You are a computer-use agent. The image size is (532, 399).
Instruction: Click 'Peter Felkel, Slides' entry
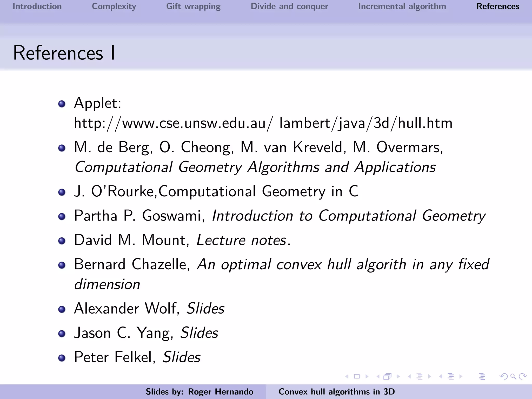click(x=137, y=357)
